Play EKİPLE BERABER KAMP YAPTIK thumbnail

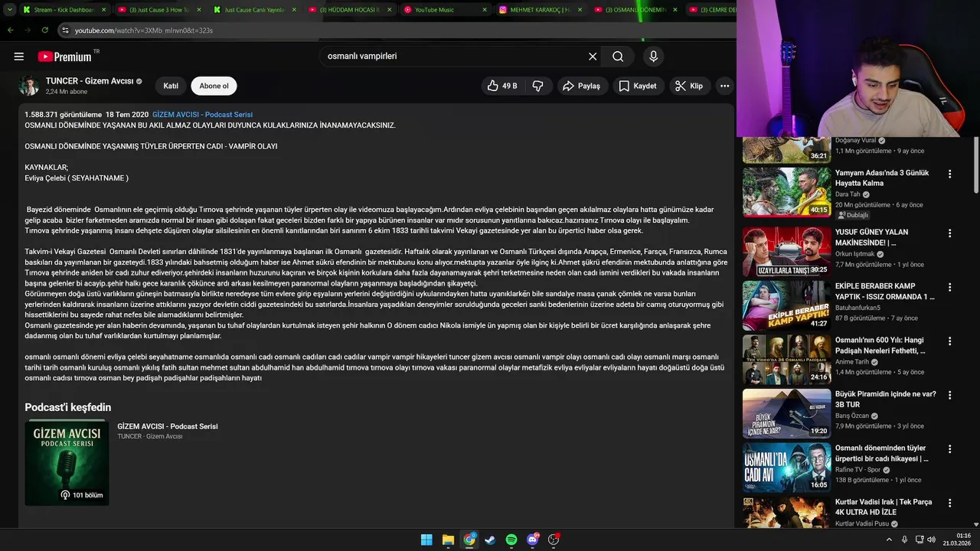click(786, 305)
